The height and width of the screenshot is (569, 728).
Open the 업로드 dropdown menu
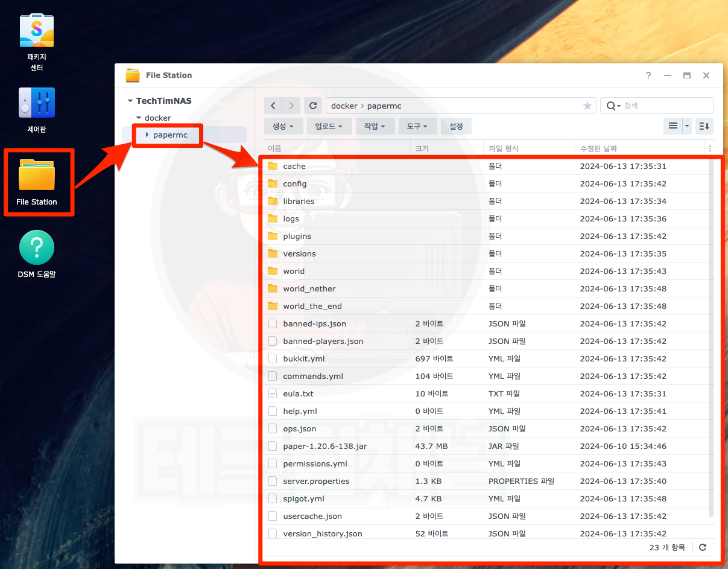329,126
